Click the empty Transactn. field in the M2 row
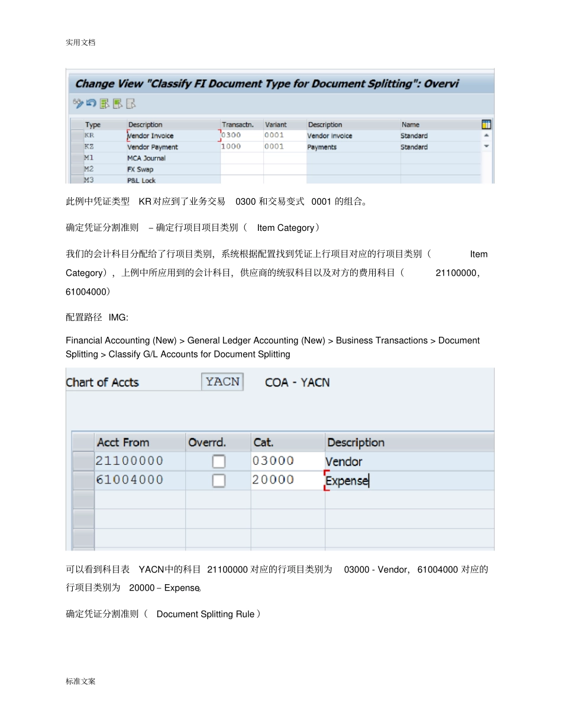 coord(241,169)
